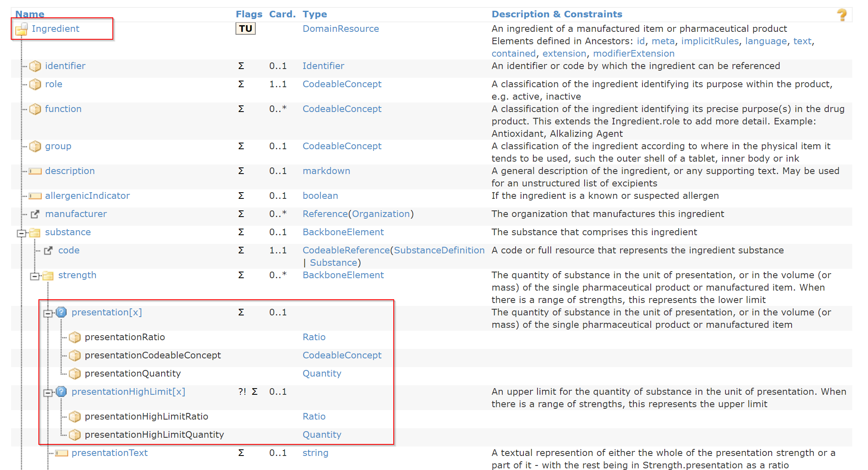
Task: Open the DomainResource type link
Action: [340, 29]
